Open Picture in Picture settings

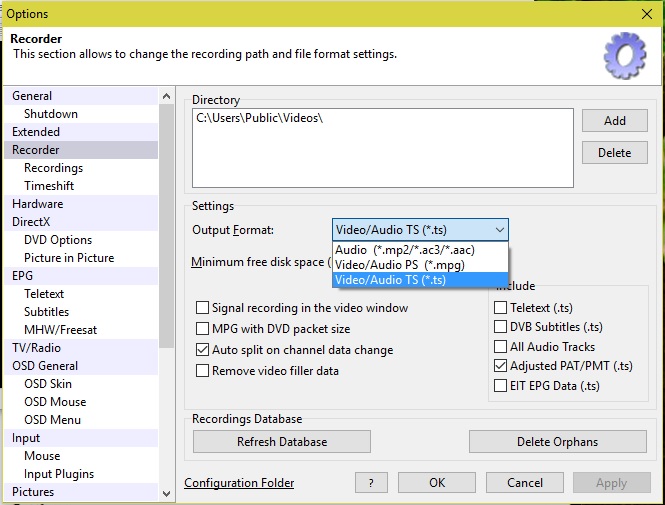(x=69, y=258)
